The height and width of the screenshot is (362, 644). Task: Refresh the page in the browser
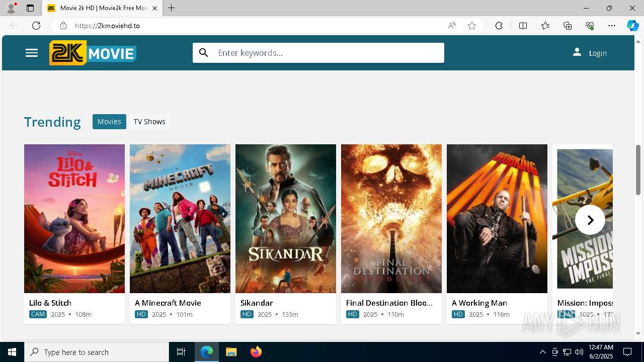point(36,26)
